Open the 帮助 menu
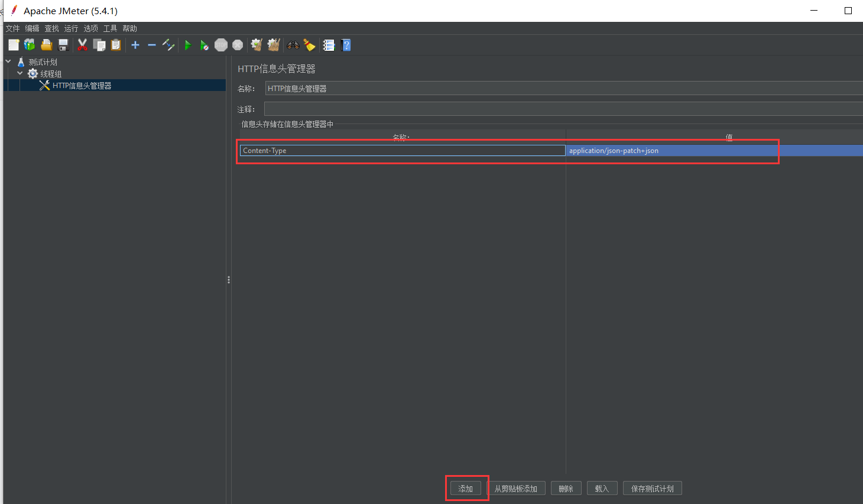 click(129, 28)
